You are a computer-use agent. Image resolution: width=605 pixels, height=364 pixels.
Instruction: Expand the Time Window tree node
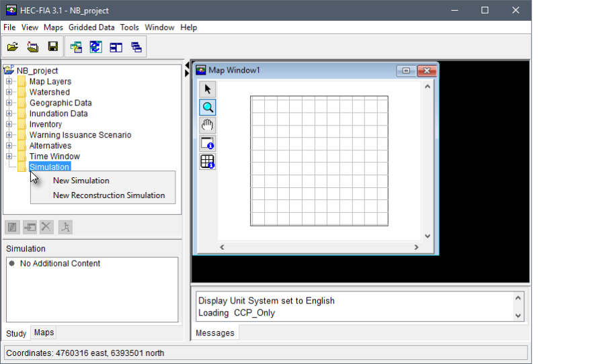pos(9,156)
